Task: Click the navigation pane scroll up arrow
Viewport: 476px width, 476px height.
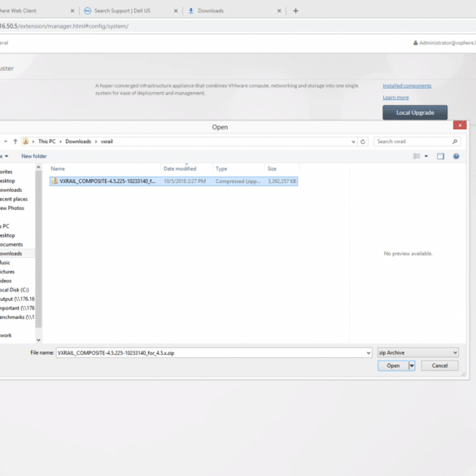Action: [38, 168]
